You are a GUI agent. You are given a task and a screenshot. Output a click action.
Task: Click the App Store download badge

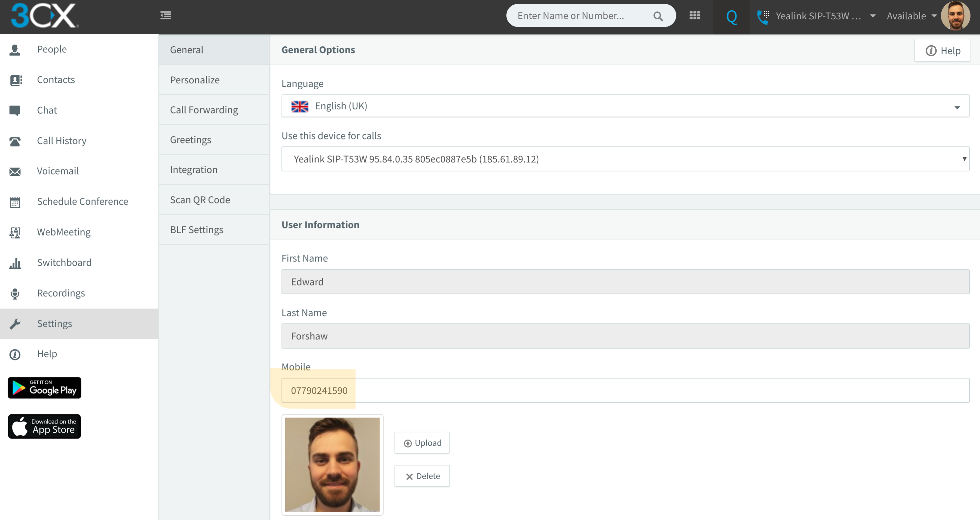[45, 426]
